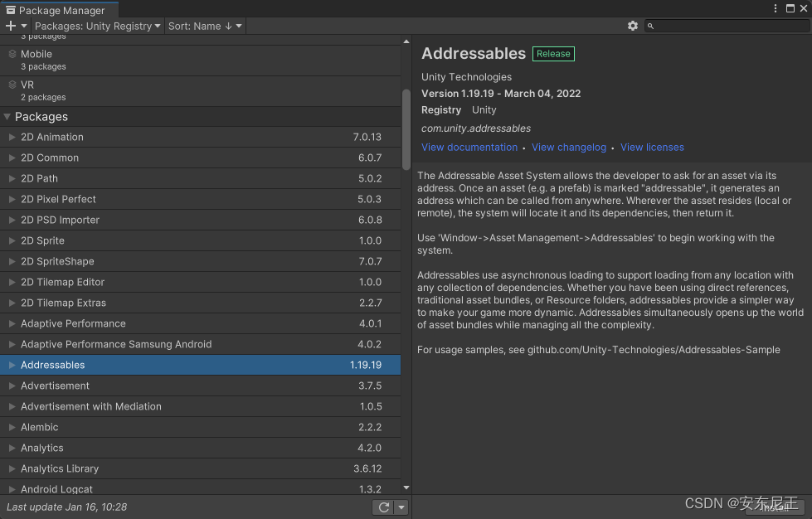Click the 7.0.13 version number
This screenshot has width=812, height=519.
click(x=367, y=137)
